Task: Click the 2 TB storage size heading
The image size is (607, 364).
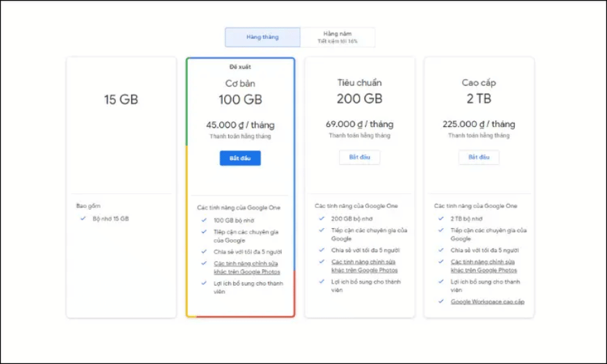Action: pos(479,98)
